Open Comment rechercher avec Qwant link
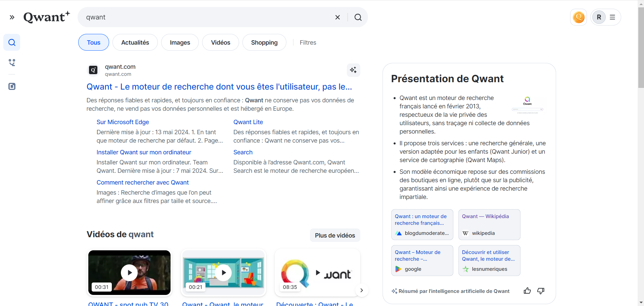 [x=143, y=183]
